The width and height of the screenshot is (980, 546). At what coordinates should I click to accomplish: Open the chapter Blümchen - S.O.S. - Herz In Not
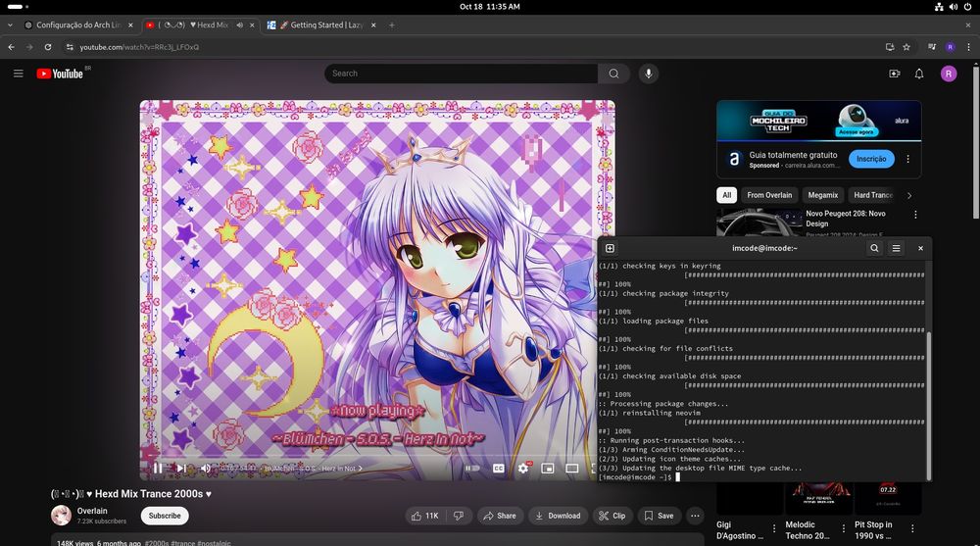click(x=313, y=469)
